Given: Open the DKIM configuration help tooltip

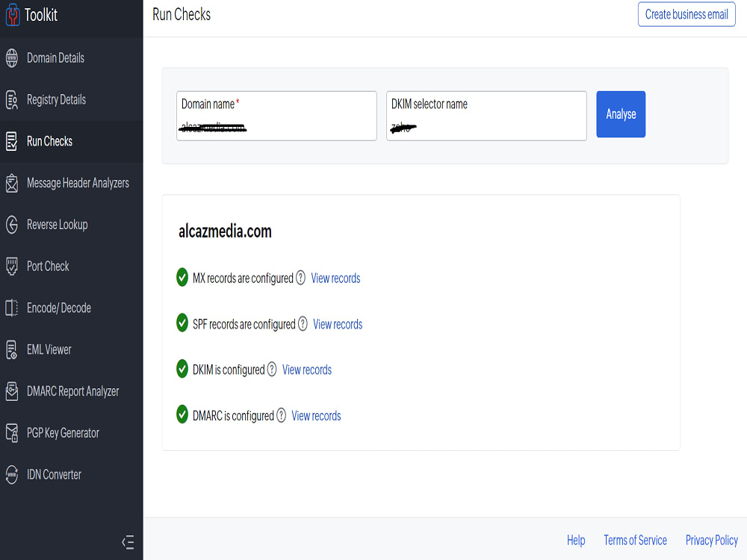Looking at the screenshot, I should tap(272, 370).
